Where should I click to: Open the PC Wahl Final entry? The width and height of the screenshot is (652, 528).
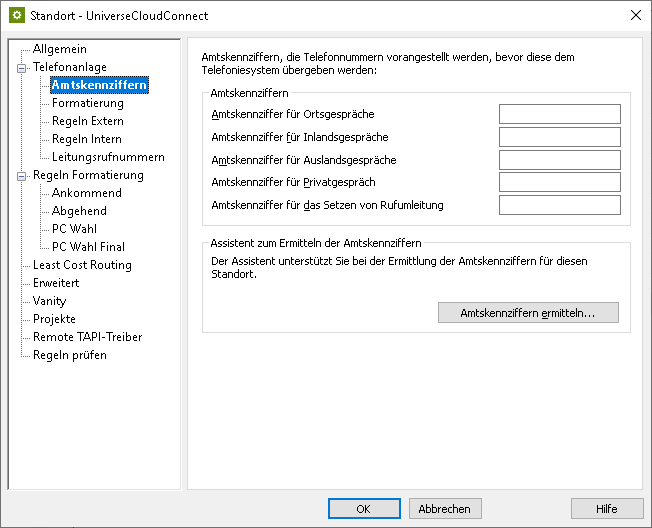(x=88, y=247)
